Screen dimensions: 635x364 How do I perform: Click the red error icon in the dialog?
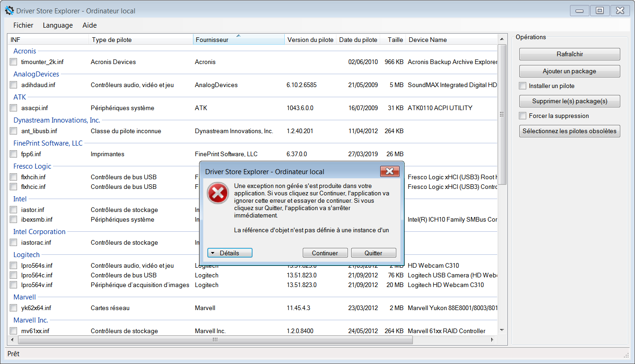coord(217,194)
